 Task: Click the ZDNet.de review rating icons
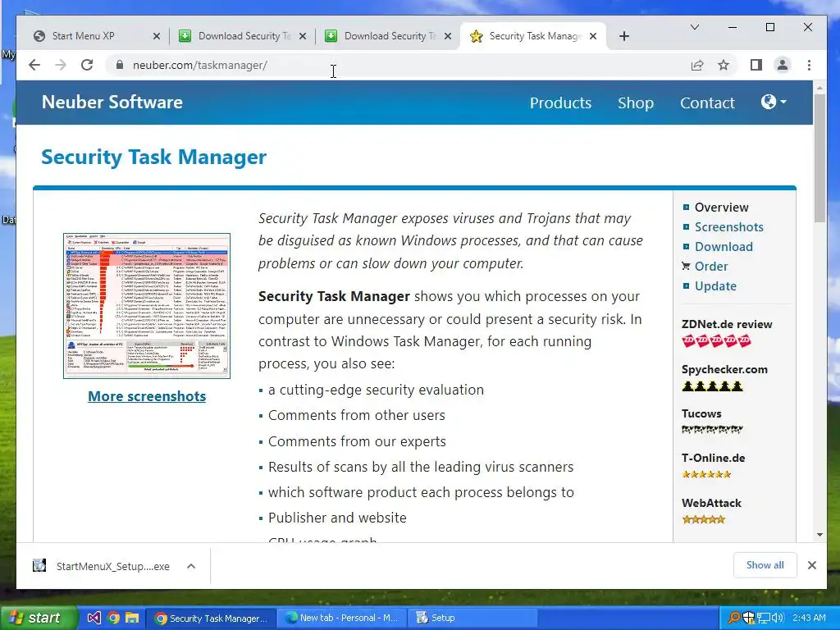pyautogui.click(x=716, y=340)
